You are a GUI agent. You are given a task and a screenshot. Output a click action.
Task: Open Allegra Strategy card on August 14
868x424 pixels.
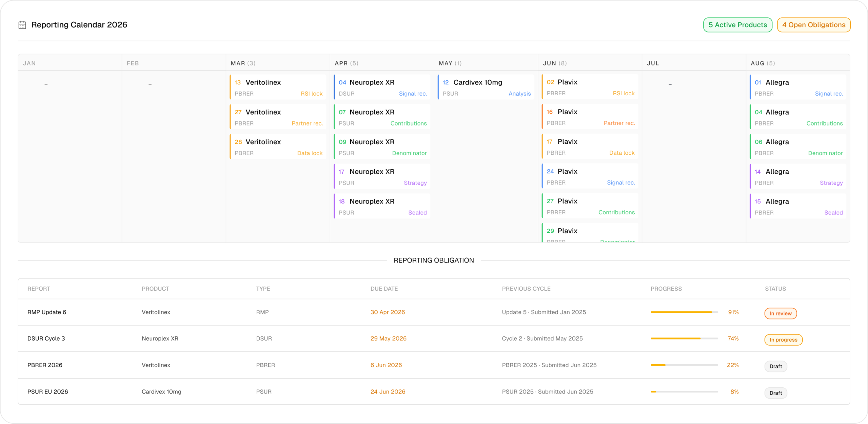(x=798, y=176)
